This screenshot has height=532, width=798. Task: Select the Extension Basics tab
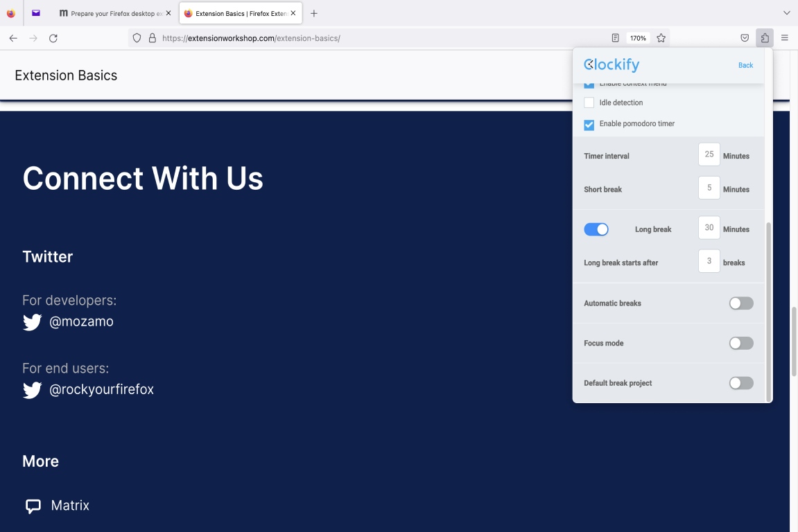point(240,13)
